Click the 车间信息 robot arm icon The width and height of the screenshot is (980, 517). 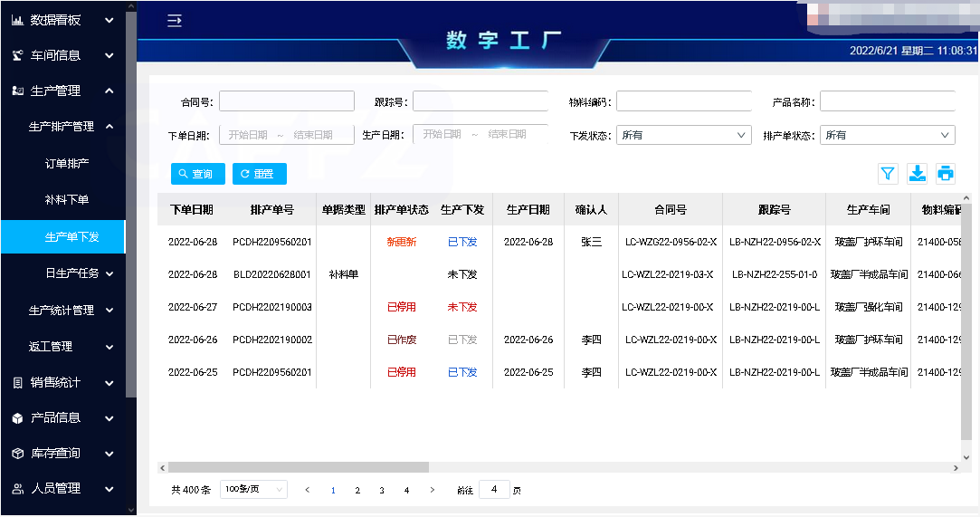pyautogui.click(x=17, y=55)
